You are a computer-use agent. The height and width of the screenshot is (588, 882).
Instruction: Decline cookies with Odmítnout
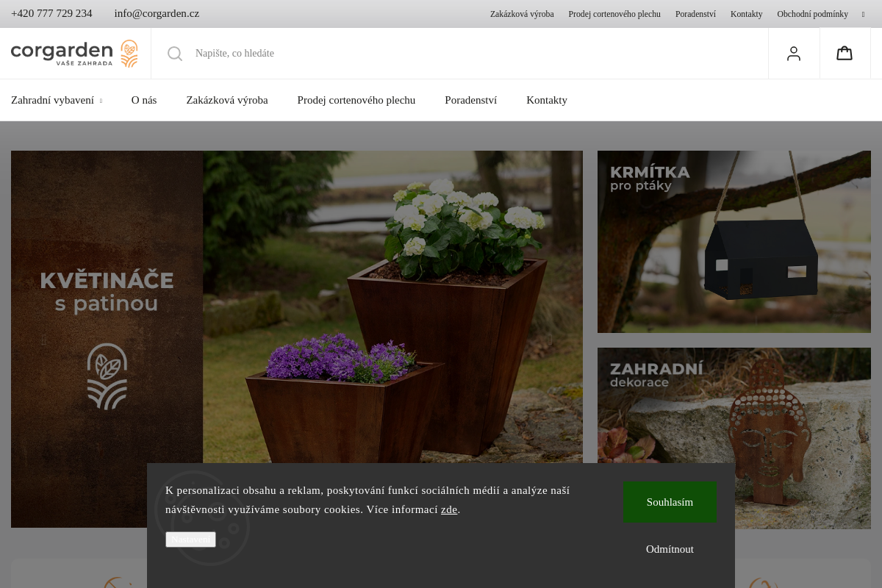[670, 549]
